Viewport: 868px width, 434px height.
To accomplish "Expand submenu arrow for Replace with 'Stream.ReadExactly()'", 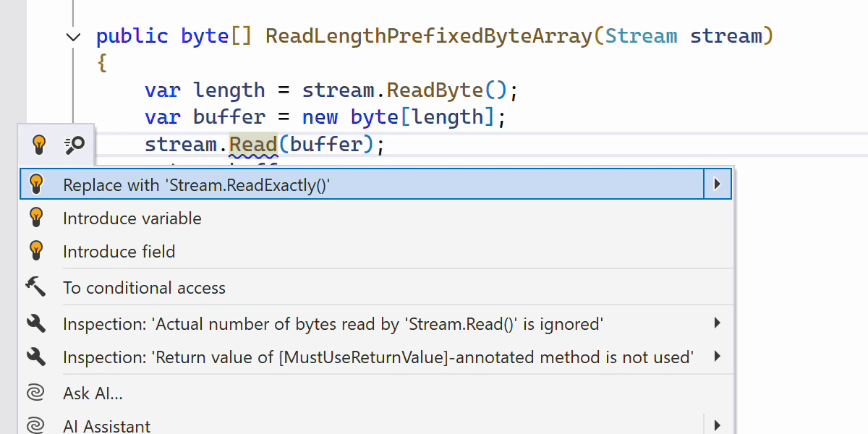I will (x=717, y=184).
